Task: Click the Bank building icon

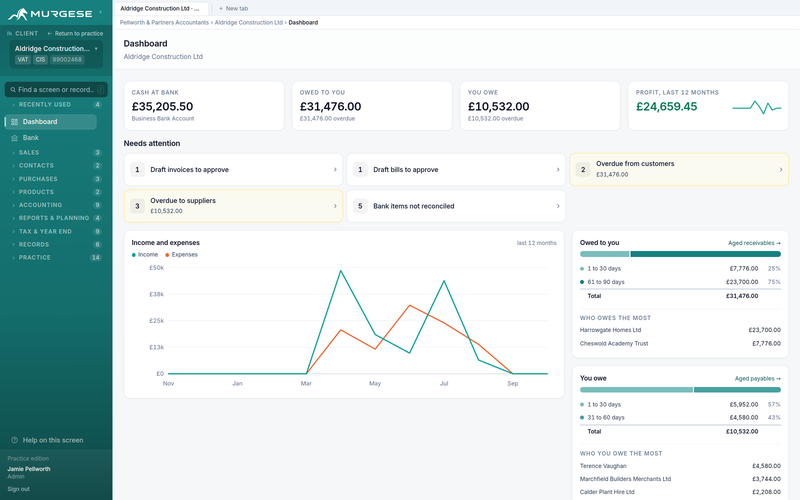Action: [x=14, y=138]
